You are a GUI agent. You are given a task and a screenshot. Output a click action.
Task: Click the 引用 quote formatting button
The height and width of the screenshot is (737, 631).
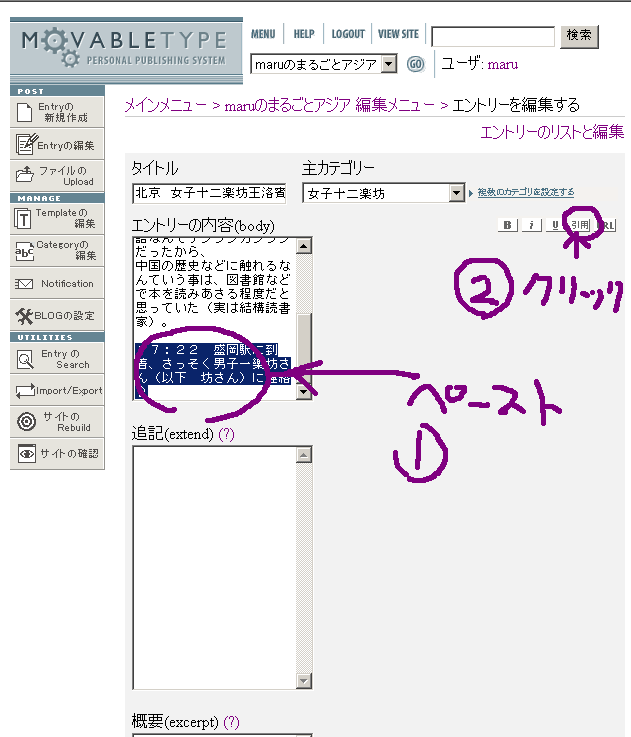(x=580, y=225)
